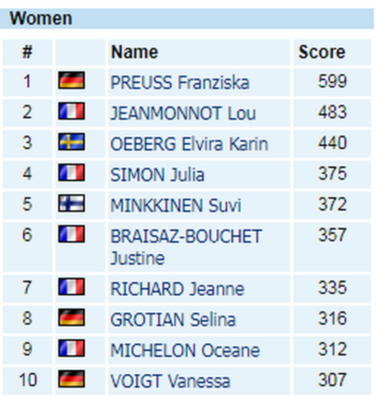Click the Finnish flag beside MINKKINEN Suvi
Screen dimensions: 378x396
72,203
